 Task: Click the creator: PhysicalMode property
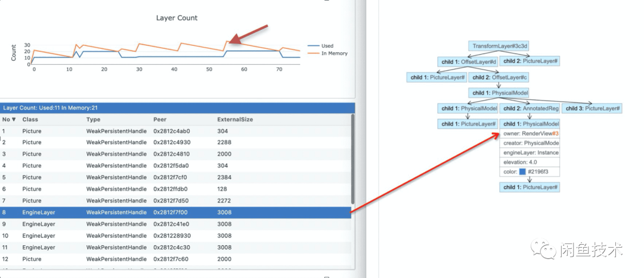[x=530, y=143]
